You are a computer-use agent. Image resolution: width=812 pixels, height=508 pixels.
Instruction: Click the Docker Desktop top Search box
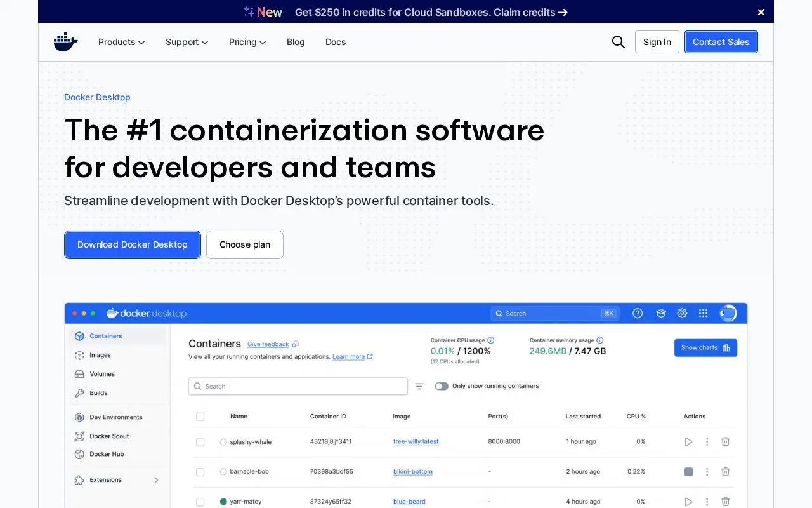click(x=555, y=313)
